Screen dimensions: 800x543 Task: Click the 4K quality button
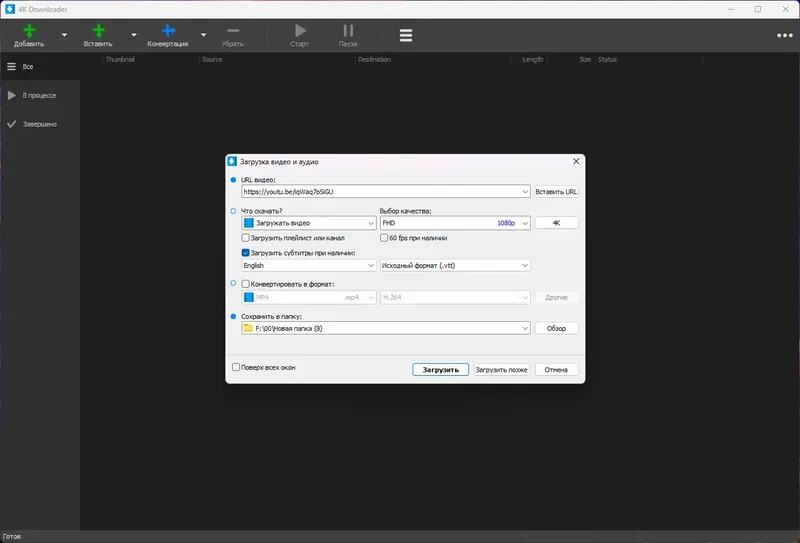556,223
